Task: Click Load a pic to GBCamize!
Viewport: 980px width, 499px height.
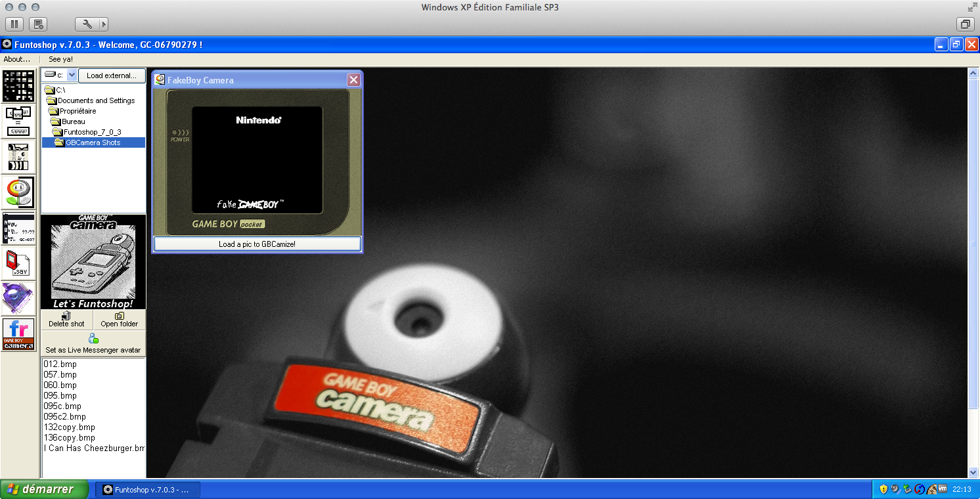Action: [257, 244]
